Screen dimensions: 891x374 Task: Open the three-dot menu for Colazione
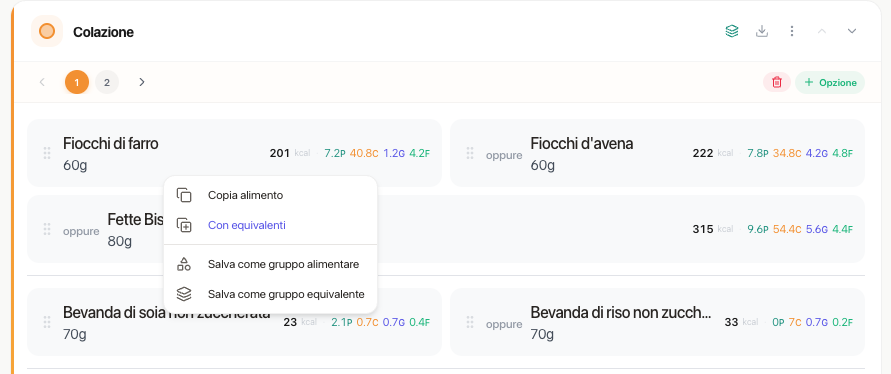coord(792,31)
